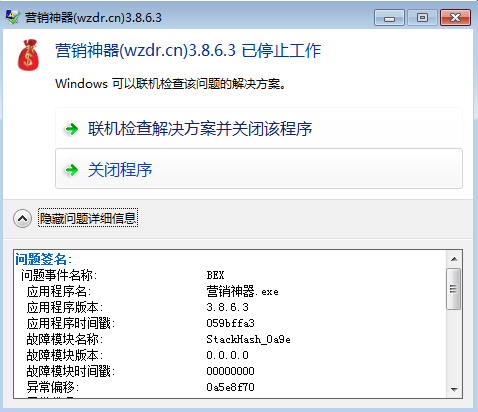478x412 pixels.
Task: Click the 059bffa3 timestamp value
Action: (230, 323)
